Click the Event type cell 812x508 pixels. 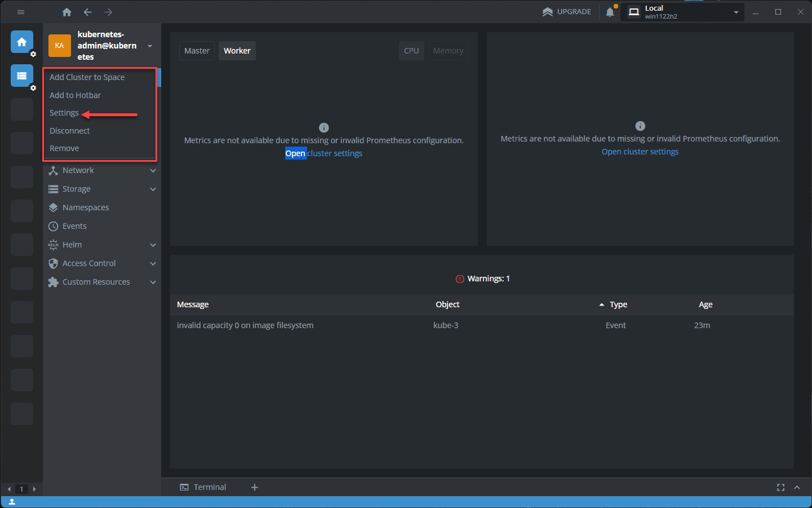pyautogui.click(x=616, y=325)
